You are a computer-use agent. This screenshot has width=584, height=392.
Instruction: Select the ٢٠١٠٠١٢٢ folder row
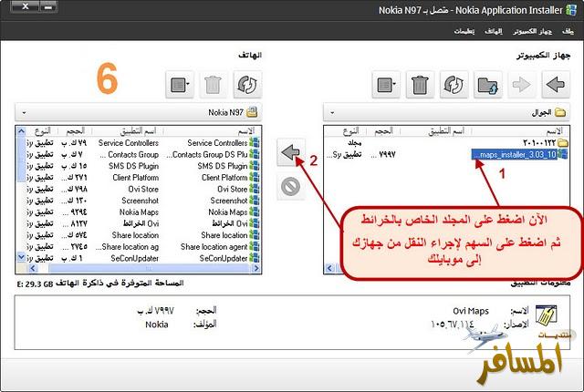[446, 143]
